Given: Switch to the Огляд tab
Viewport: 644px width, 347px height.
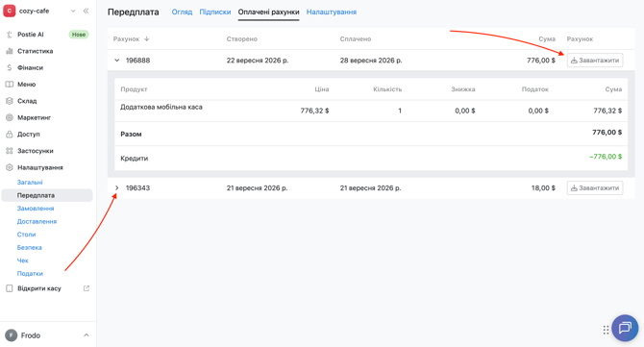Looking at the screenshot, I should tap(182, 12).
